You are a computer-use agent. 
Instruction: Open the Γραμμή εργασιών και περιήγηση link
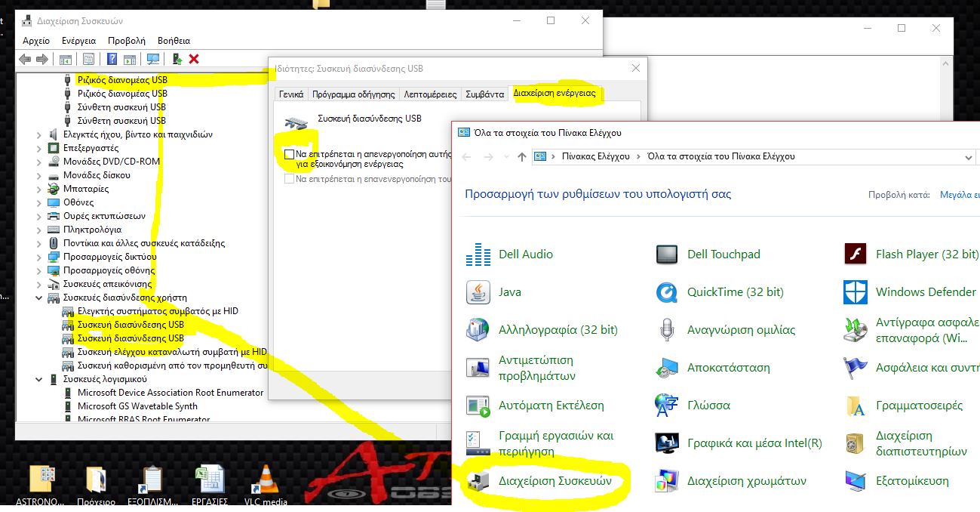(556, 443)
